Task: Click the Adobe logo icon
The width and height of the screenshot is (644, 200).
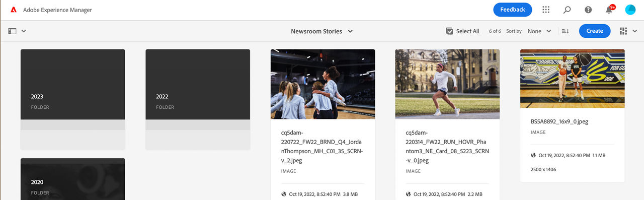Action: (x=14, y=10)
